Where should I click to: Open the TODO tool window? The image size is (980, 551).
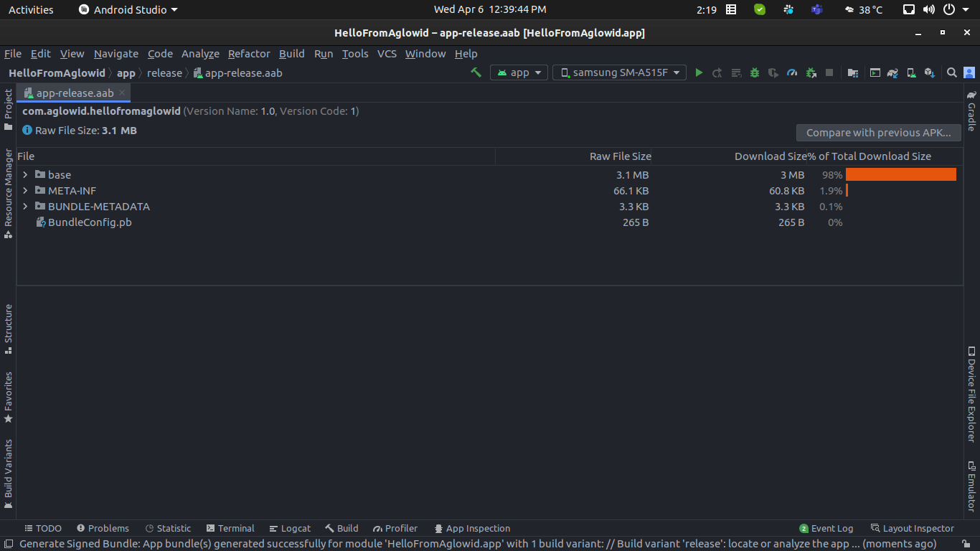tap(43, 528)
